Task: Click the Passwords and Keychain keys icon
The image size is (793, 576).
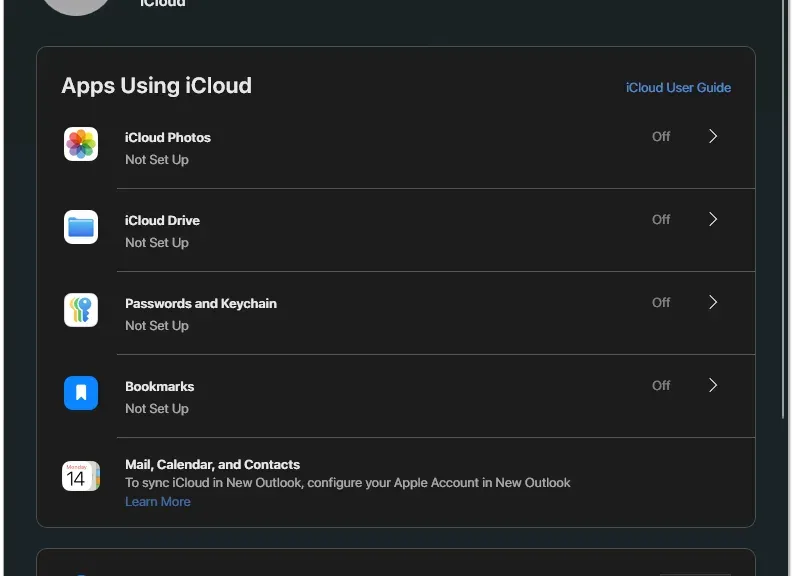Action: [x=81, y=310]
